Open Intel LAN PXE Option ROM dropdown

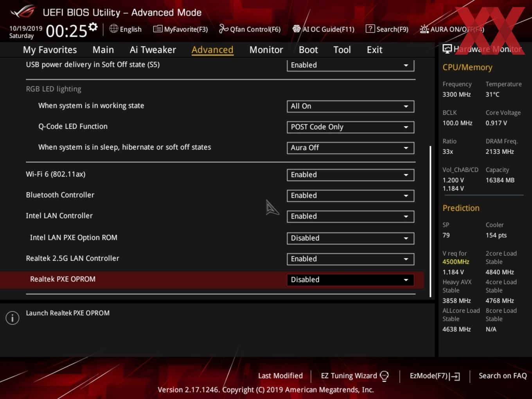350,238
